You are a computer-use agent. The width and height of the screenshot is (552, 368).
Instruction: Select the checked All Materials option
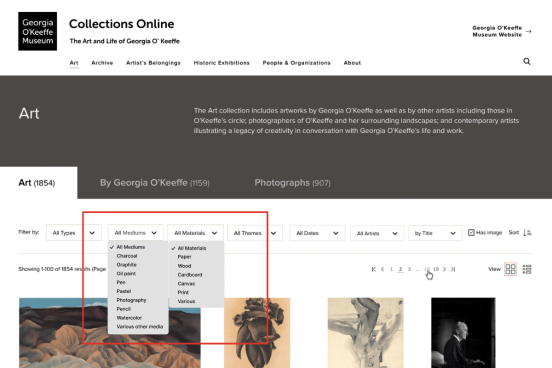pos(192,248)
